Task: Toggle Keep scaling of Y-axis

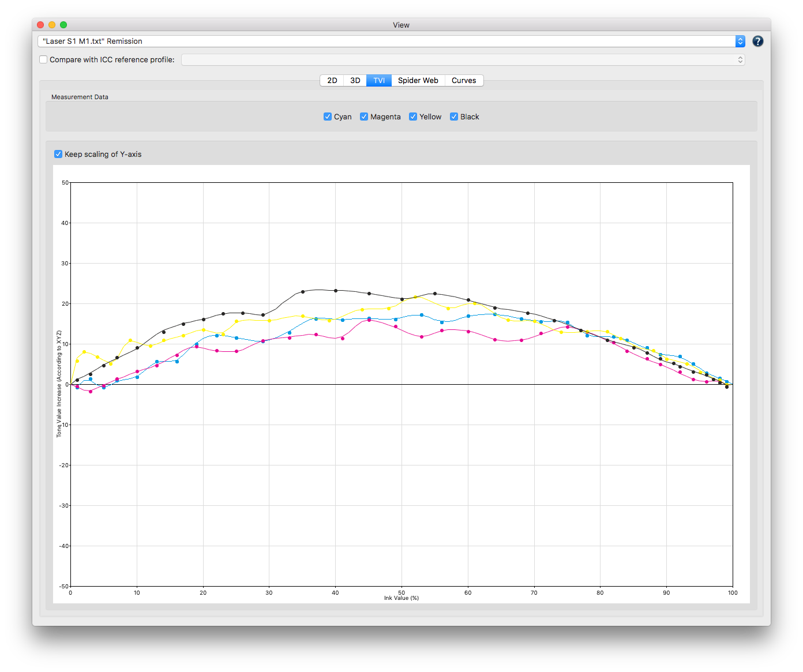Action: coord(58,154)
